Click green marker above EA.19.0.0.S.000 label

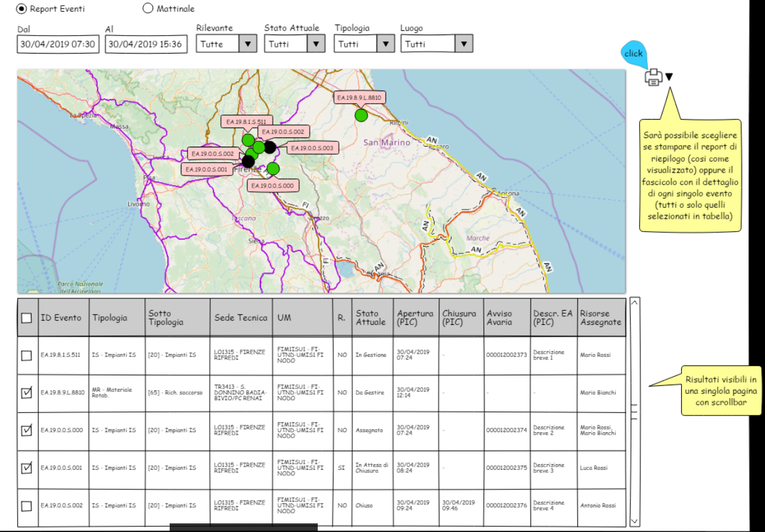coord(273,168)
